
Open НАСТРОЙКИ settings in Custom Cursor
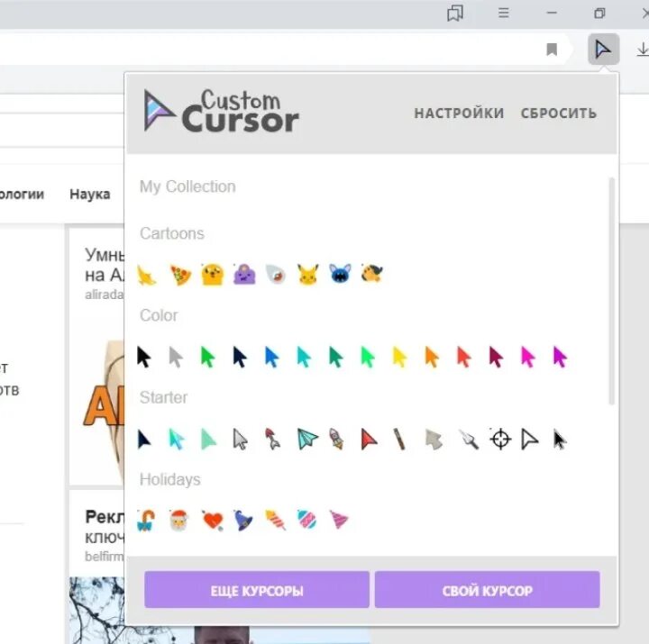pyautogui.click(x=459, y=113)
